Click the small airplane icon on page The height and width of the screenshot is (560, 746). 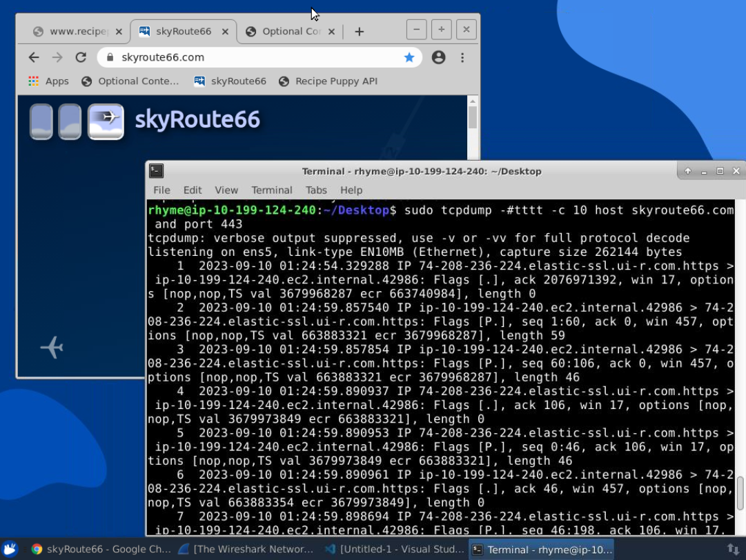coord(52,348)
